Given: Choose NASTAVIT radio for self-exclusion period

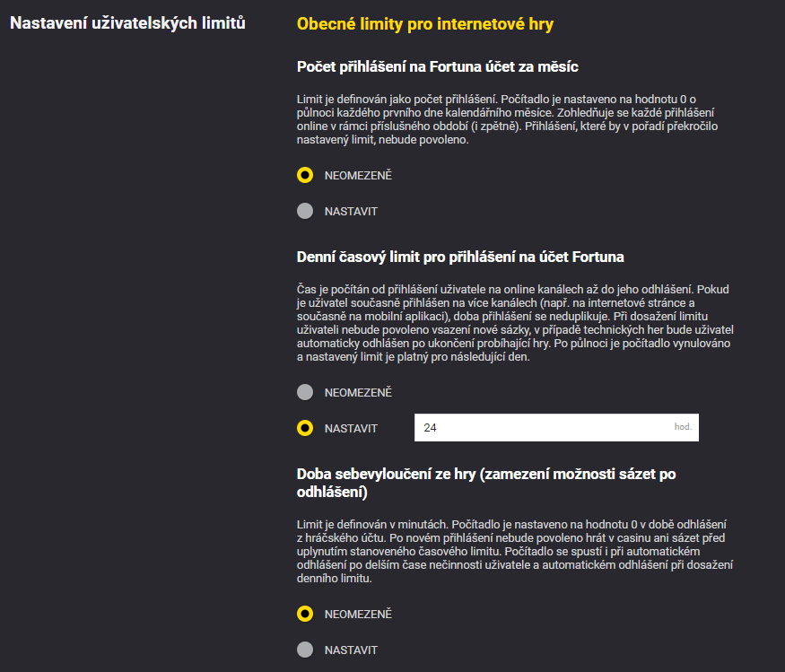Looking at the screenshot, I should pos(305,650).
